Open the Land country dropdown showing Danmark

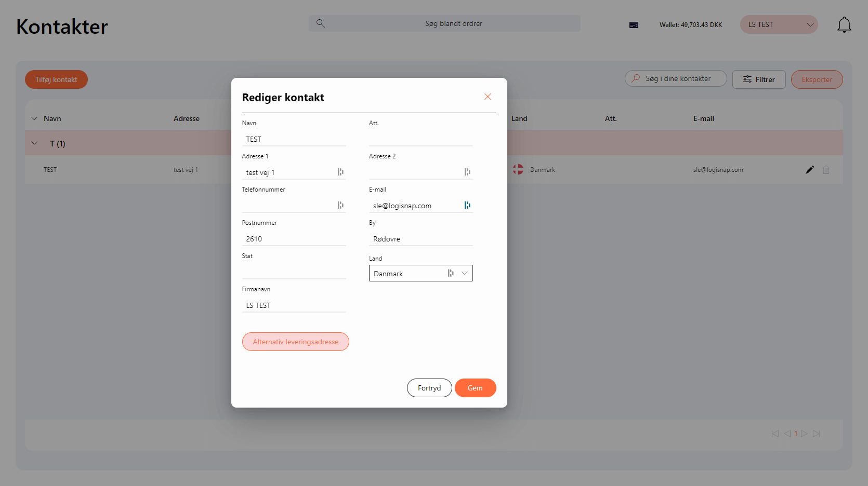[464, 273]
